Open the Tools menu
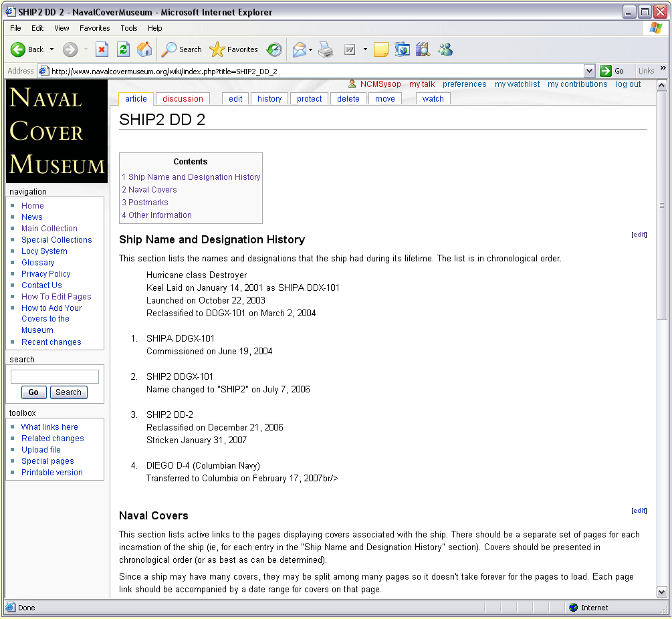This screenshot has width=672, height=619. (x=129, y=28)
